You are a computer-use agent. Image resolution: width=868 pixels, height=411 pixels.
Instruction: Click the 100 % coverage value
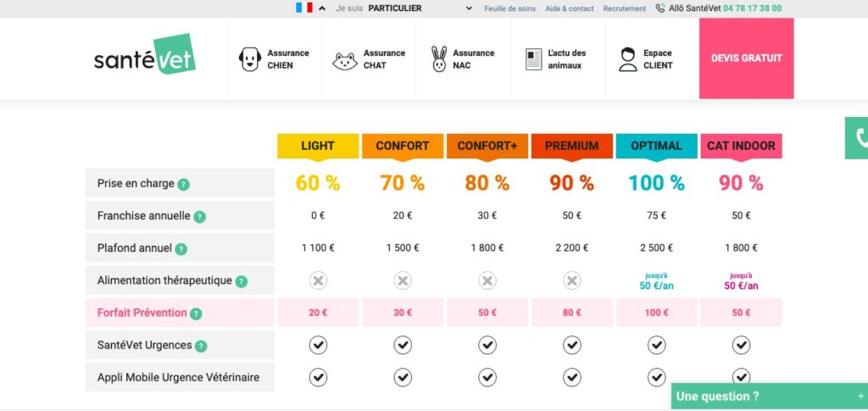[657, 183]
